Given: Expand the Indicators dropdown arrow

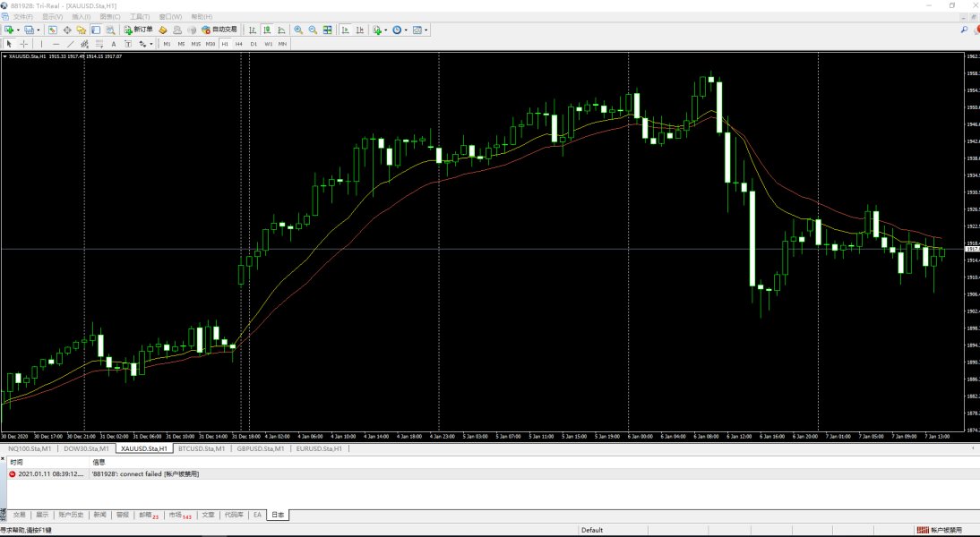Looking at the screenshot, I should [x=386, y=30].
